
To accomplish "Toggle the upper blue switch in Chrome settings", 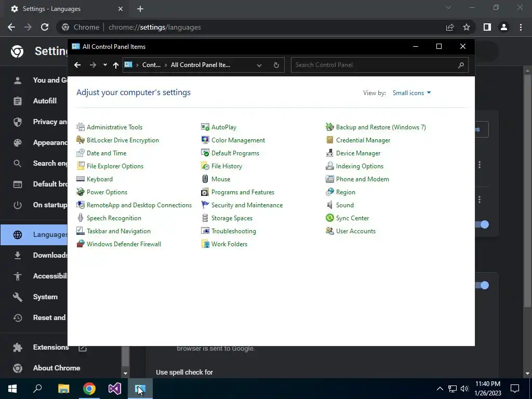I will [x=482, y=224].
